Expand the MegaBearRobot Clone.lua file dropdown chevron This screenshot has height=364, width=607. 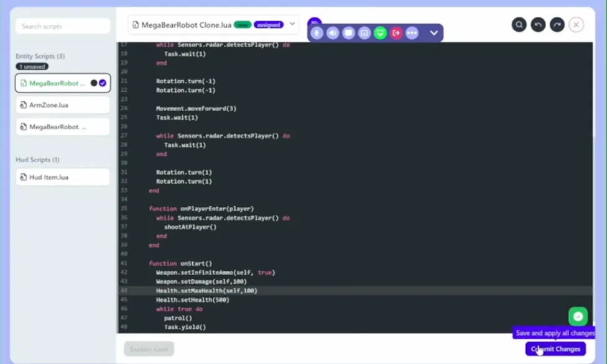(292, 24)
